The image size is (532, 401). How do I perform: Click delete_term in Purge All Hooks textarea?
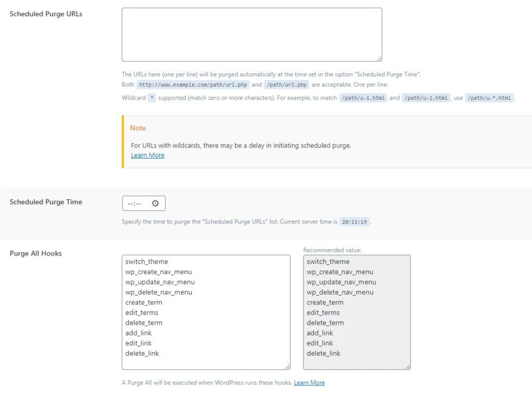(x=144, y=323)
